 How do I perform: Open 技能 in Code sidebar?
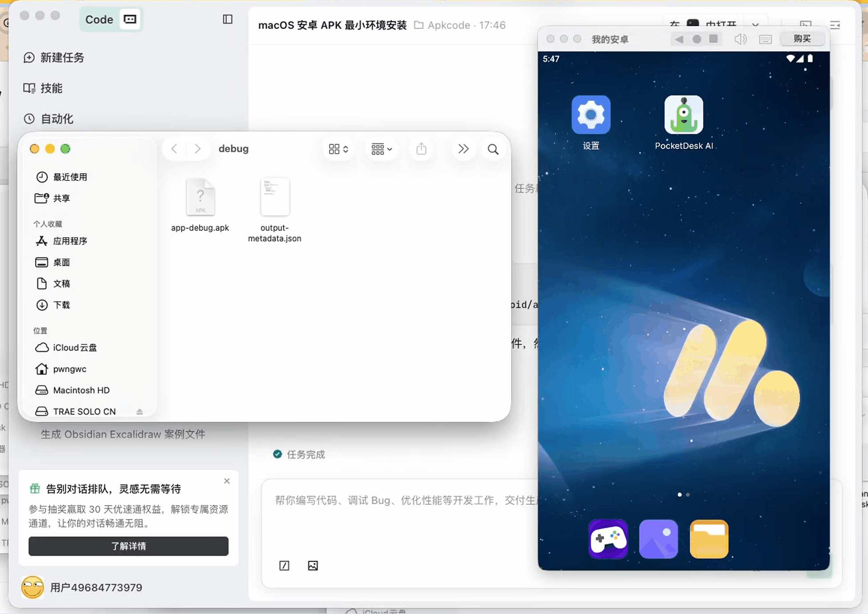[43, 88]
